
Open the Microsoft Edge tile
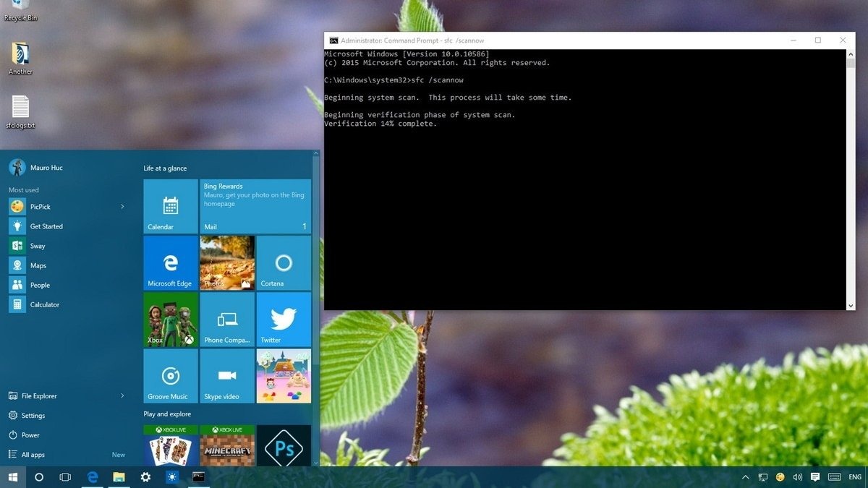[171, 262]
